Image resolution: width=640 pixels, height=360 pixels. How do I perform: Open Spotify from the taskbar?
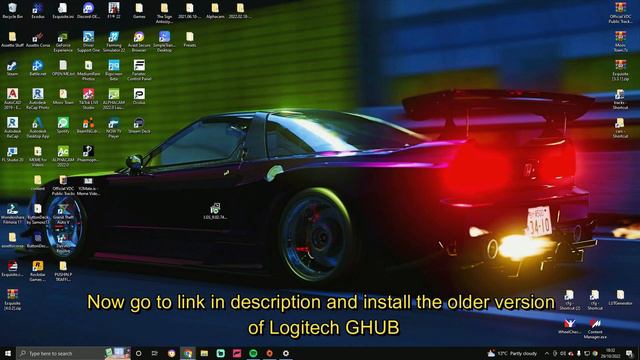[x=253, y=353]
